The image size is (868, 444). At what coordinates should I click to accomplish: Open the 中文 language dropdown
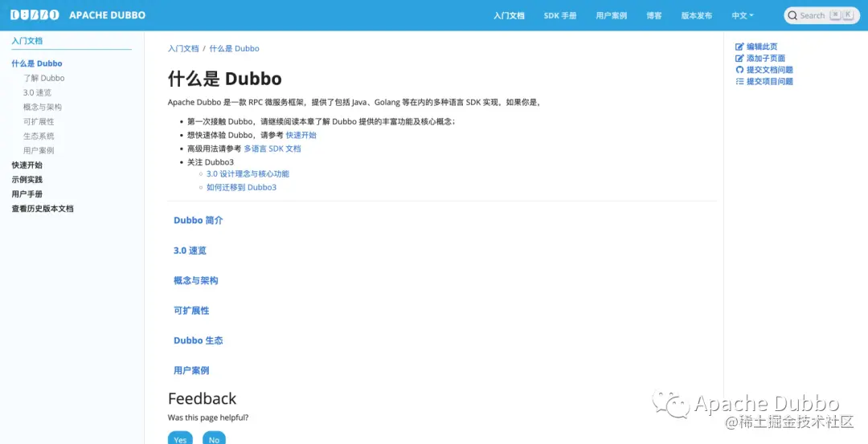coord(743,15)
